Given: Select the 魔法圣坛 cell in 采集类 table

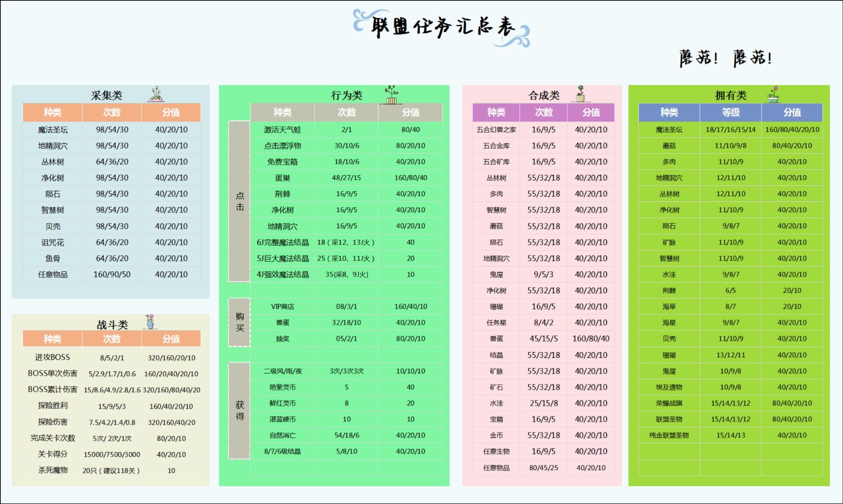Looking at the screenshot, I should [x=52, y=130].
